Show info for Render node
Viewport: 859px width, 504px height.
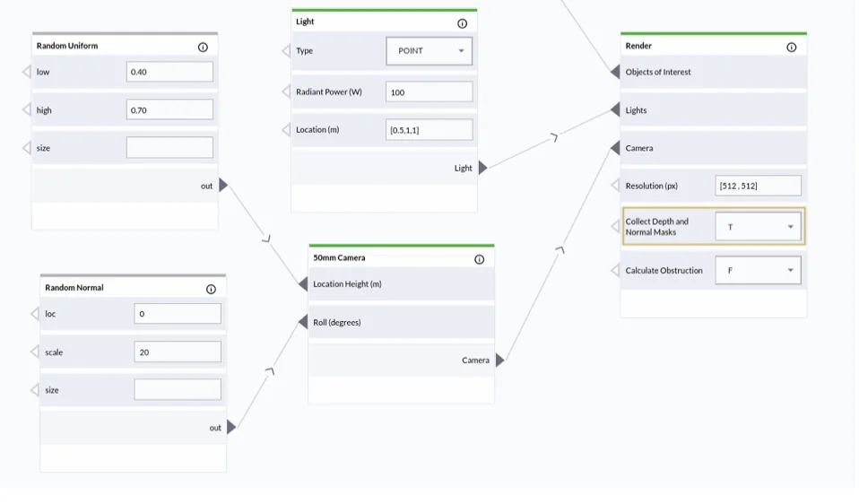click(792, 48)
